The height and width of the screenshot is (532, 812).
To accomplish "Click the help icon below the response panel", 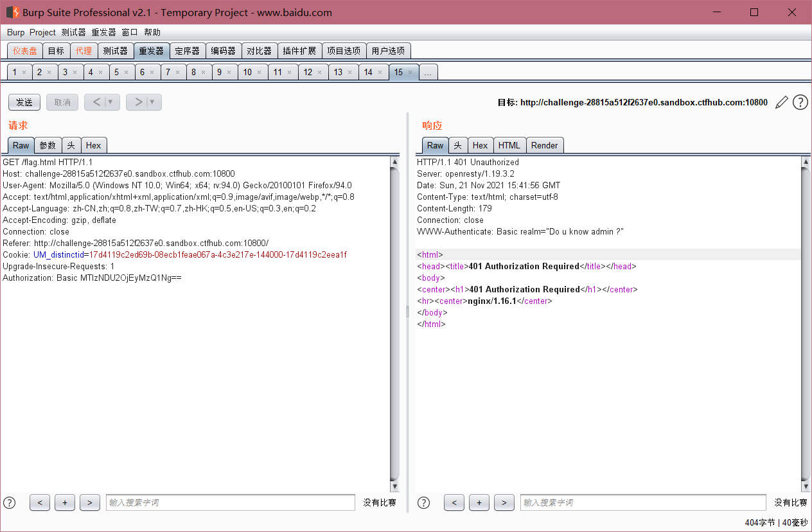I will 423,502.
